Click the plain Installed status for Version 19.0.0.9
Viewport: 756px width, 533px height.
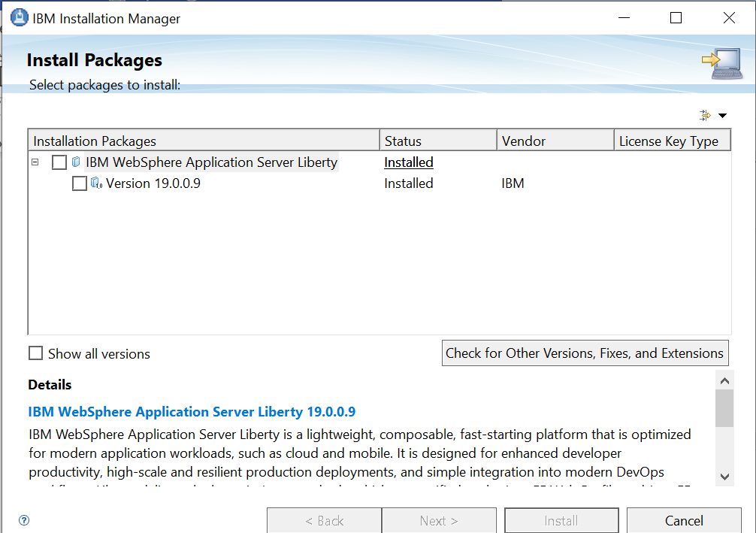pos(408,183)
